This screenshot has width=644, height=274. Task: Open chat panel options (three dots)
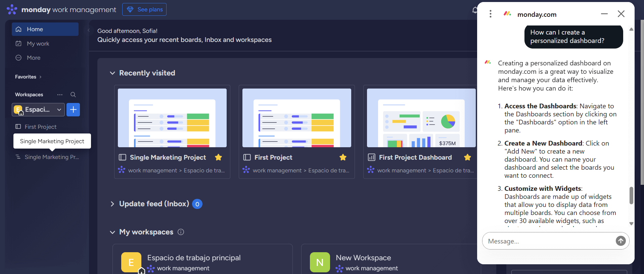point(491,14)
